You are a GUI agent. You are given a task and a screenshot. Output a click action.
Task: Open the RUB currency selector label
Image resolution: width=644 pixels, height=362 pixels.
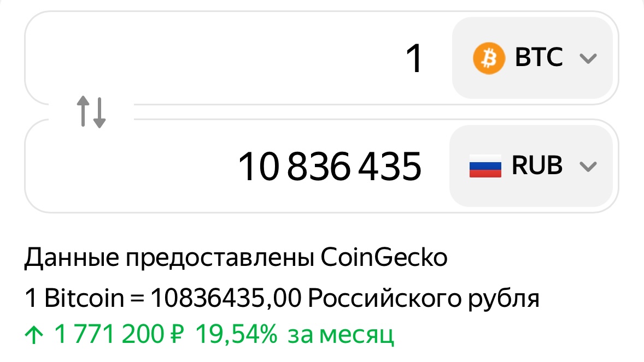click(x=537, y=166)
